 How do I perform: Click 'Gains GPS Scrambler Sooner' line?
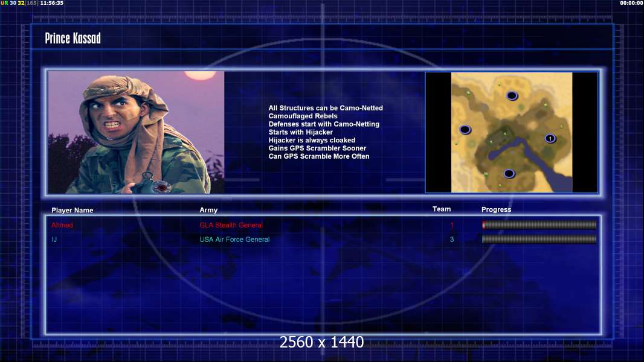(317, 148)
